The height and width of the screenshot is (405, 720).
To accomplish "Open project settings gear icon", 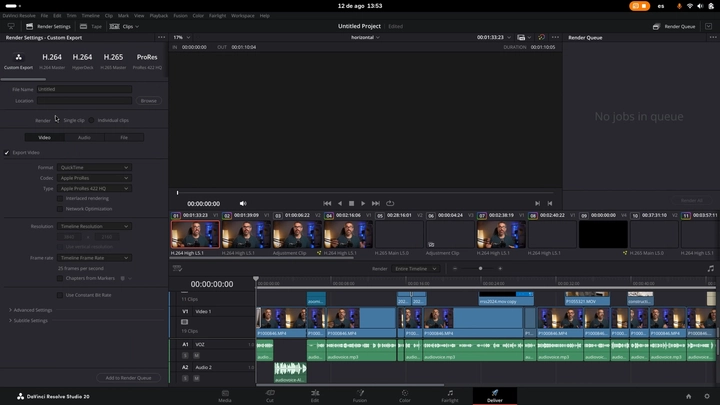I will click(x=707, y=396).
